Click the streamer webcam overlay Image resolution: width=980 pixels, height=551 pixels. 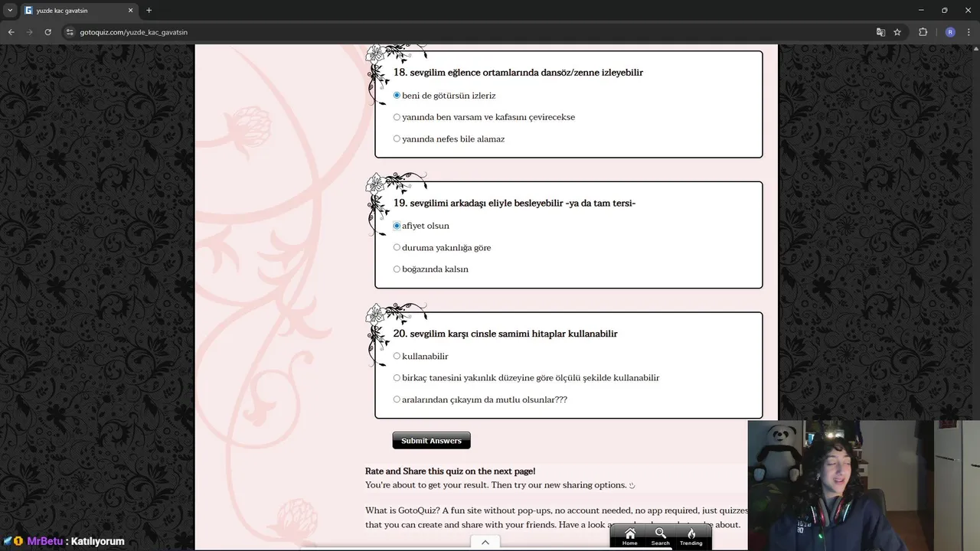[864, 485]
